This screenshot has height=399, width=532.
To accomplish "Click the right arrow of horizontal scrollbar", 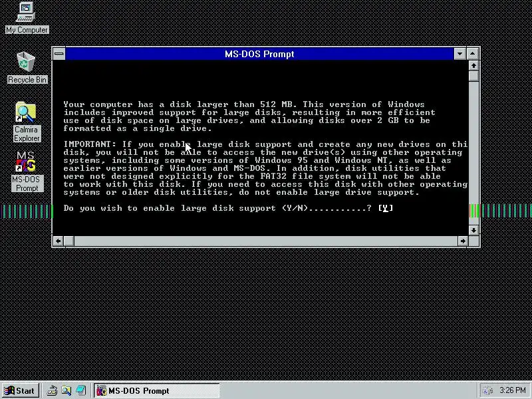I will 462,241.
